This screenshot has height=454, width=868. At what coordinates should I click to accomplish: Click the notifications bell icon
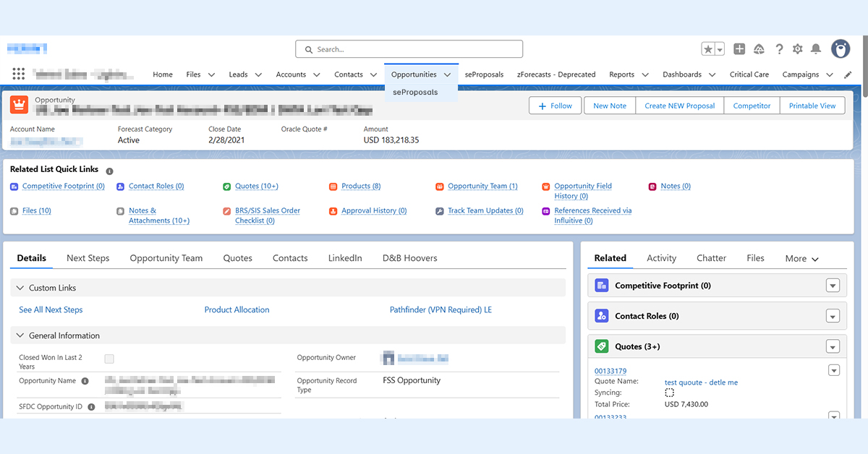pyautogui.click(x=816, y=49)
